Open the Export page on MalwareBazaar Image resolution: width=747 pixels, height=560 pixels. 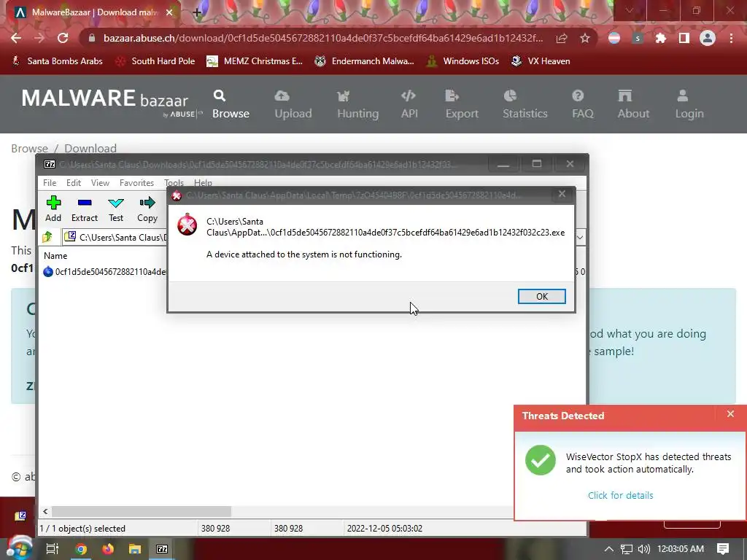point(462,104)
